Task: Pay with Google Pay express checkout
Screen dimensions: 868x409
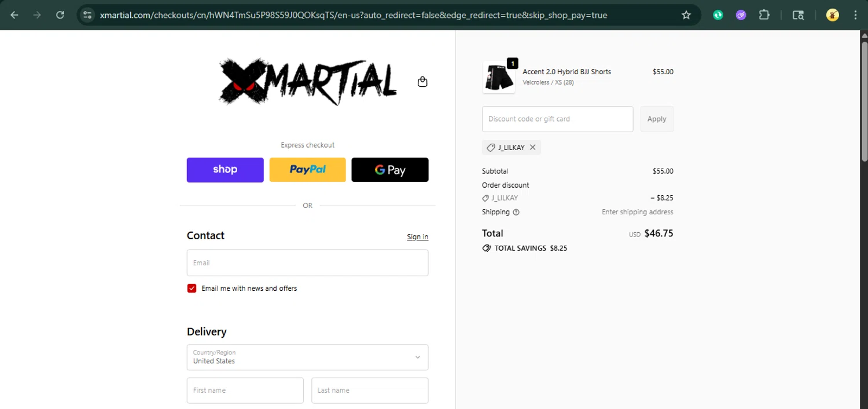Action: point(390,170)
